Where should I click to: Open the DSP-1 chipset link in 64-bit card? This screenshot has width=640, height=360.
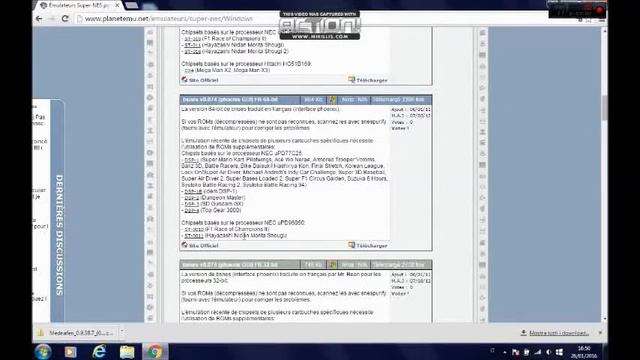191,160
